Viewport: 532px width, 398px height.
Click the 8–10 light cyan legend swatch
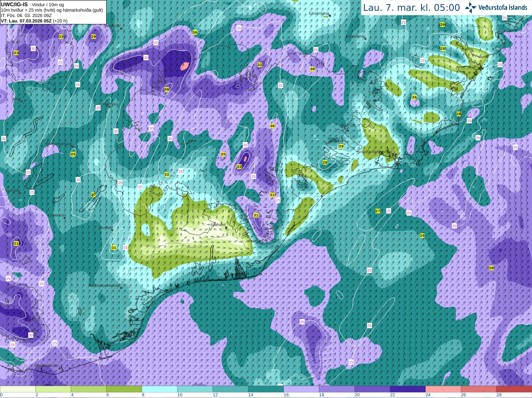coord(160,389)
